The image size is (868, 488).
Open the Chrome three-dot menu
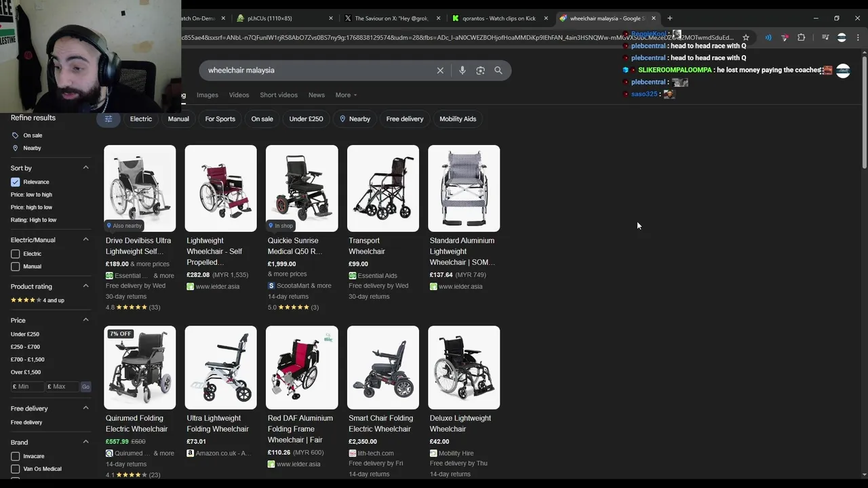(x=858, y=38)
